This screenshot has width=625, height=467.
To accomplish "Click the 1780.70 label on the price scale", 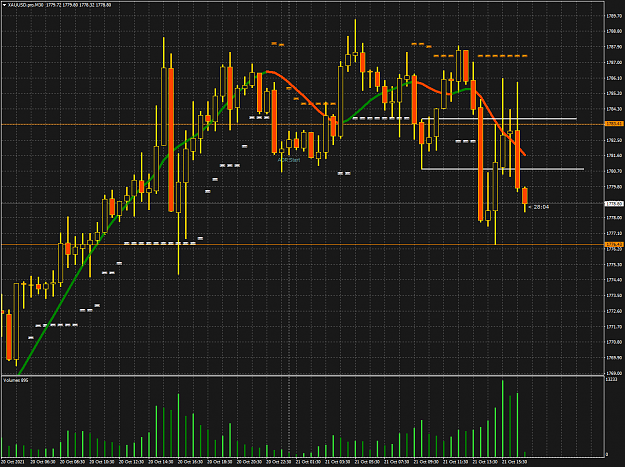I will tap(614, 171).
